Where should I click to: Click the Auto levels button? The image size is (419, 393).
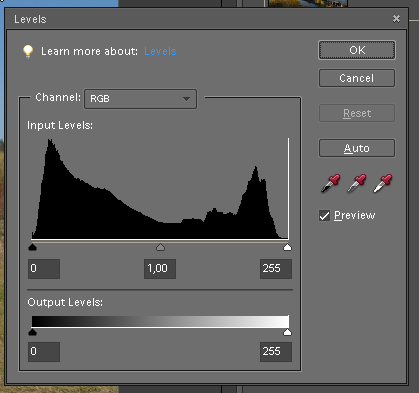click(357, 148)
